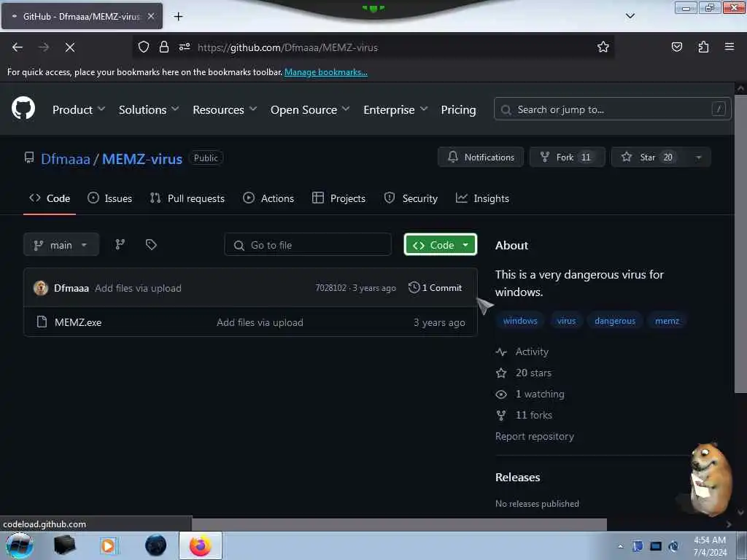Open the Extensions puzzle icon
The width and height of the screenshot is (747, 560).
click(703, 47)
